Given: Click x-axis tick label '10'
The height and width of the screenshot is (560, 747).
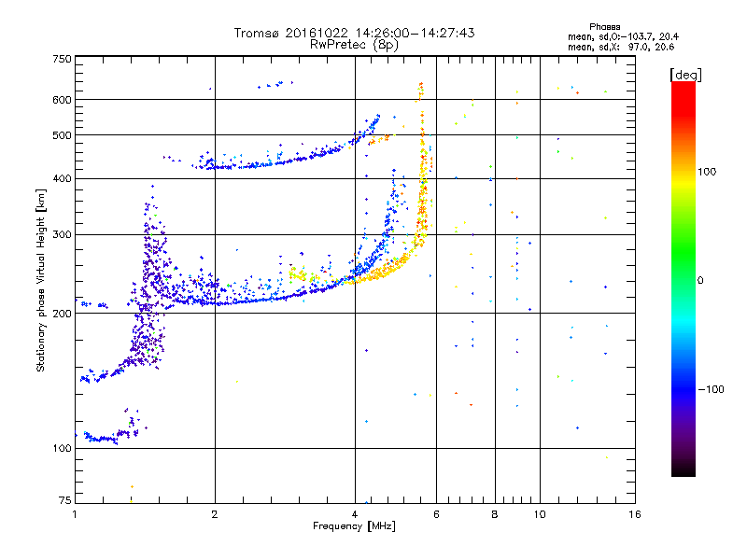Looking at the screenshot, I should 540,514.
